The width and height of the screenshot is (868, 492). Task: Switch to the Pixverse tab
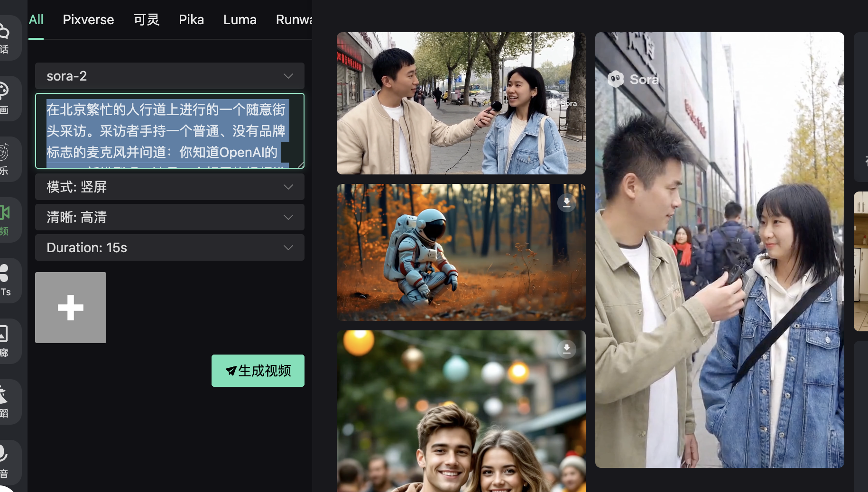[88, 19]
